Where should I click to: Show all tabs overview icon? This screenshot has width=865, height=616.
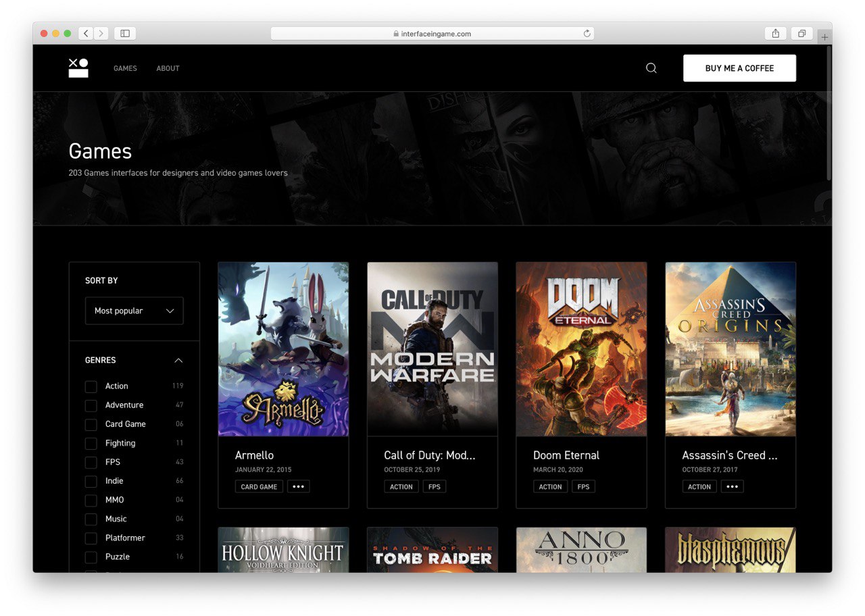[x=801, y=33]
